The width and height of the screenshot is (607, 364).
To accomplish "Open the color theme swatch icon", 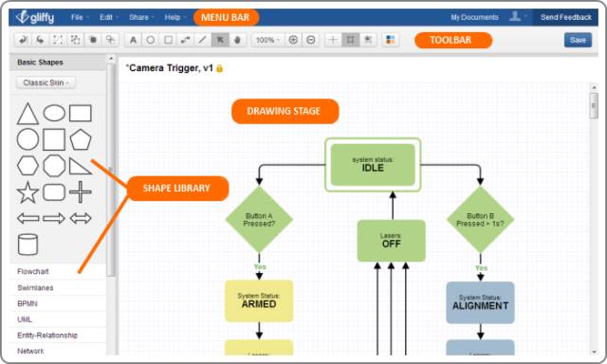I will click(390, 40).
